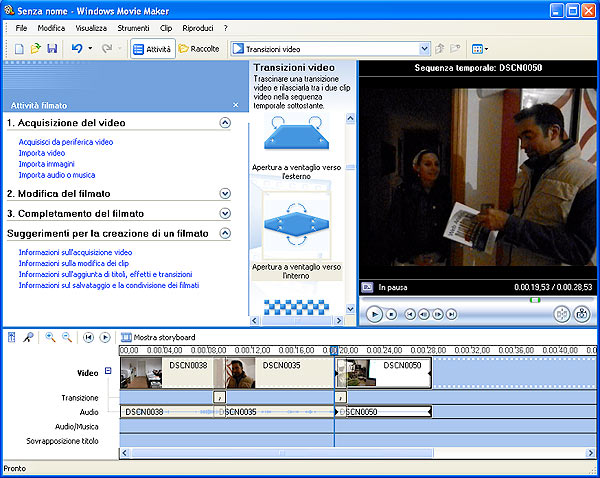This screenshot has height=478, width=600.
Task: Open the Riproduci menu
Action: coord(198,28)
